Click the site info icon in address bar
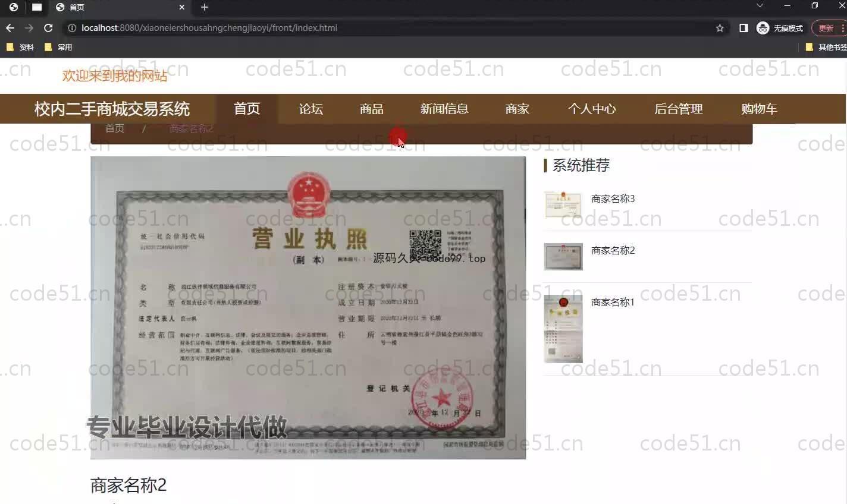 click(x=72, y=28)
